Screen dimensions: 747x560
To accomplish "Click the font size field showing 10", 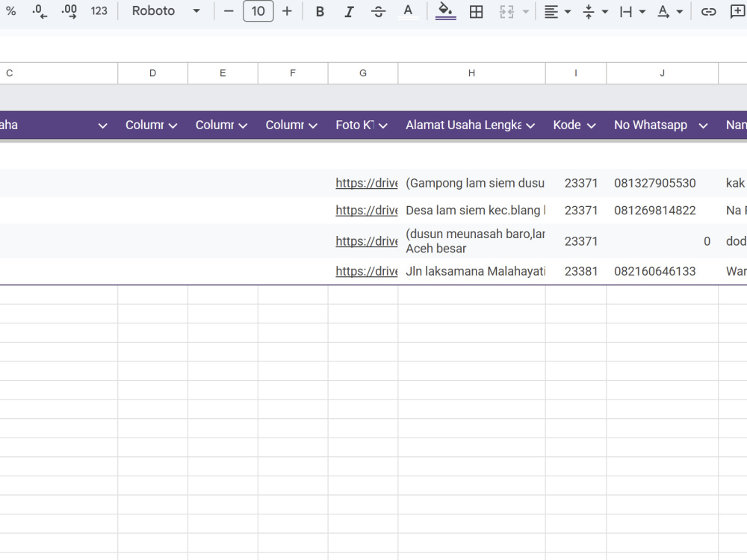I will click(258, 11).
